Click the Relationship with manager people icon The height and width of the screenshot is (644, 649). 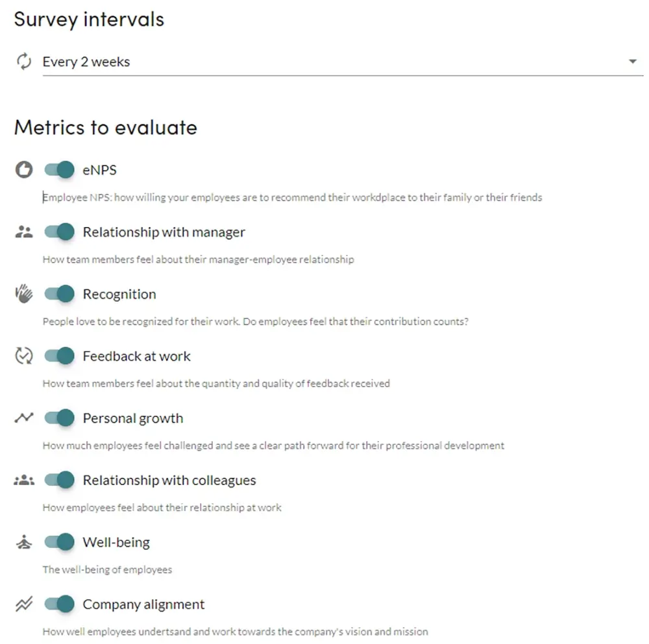24,232
